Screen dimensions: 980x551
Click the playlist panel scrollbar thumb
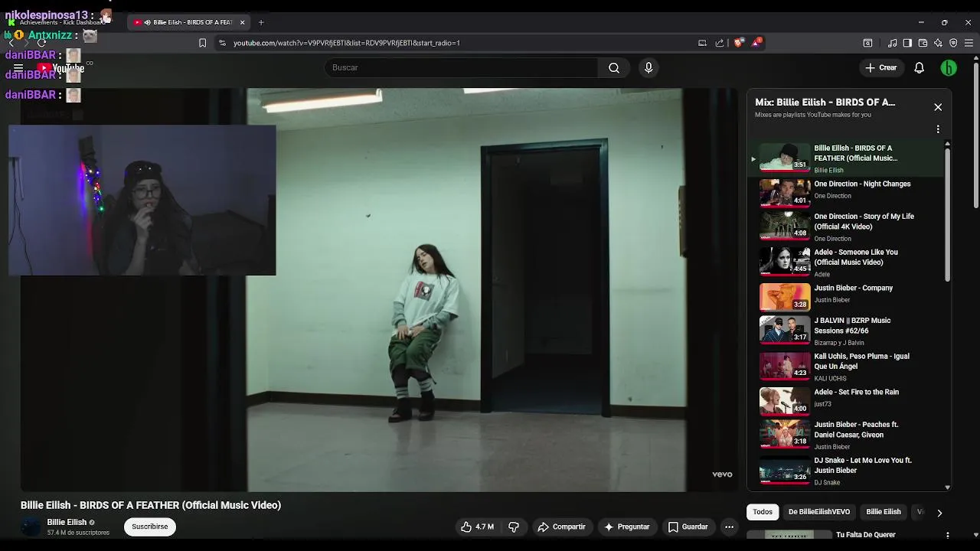pyautogui.click(x=947, y=214)
